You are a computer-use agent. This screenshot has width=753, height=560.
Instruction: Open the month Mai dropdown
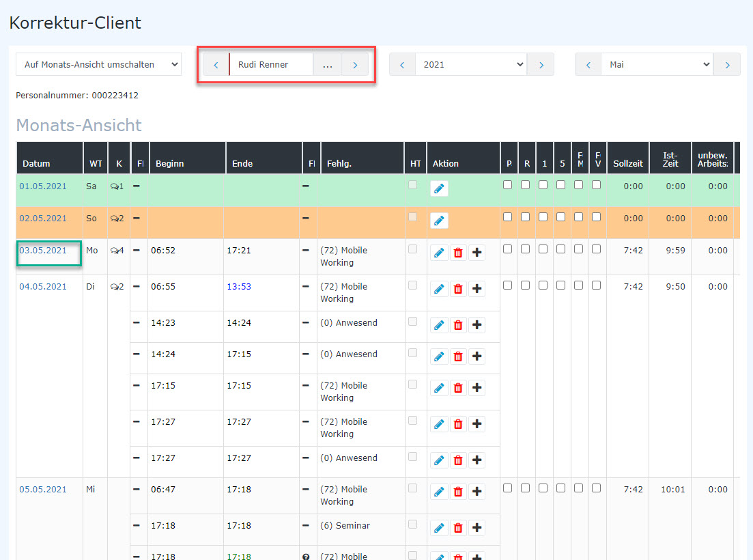coord(657,64)
